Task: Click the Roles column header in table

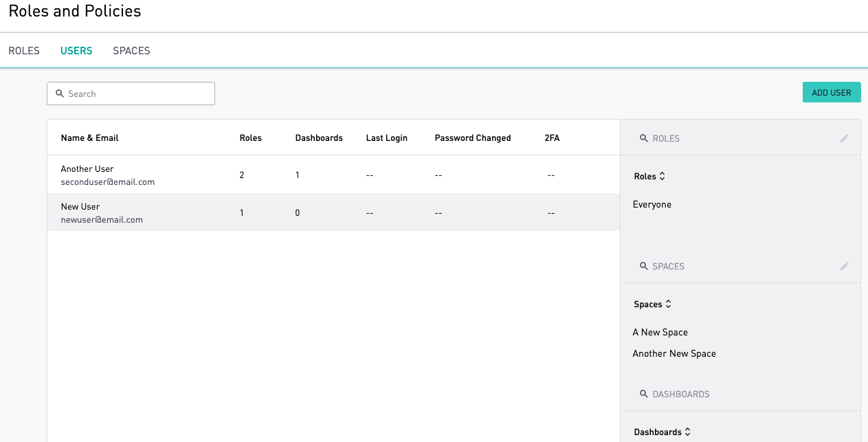Action: [x=251, y=138]
